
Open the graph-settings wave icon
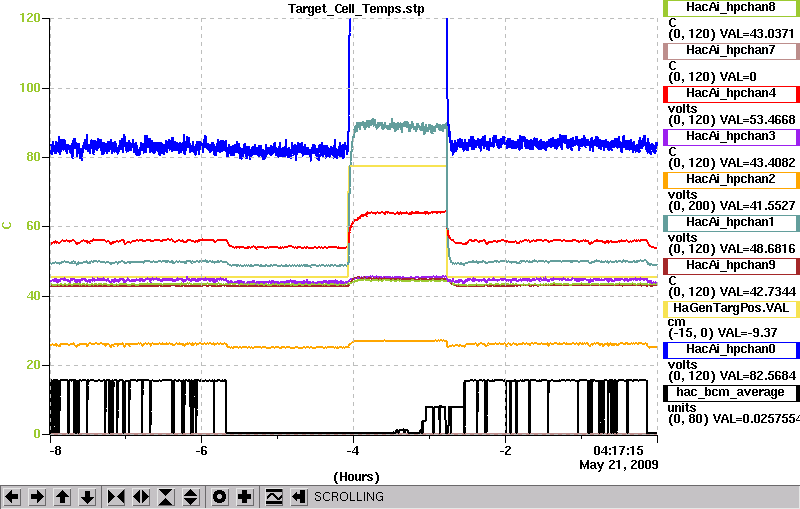[x=274, y=497]
